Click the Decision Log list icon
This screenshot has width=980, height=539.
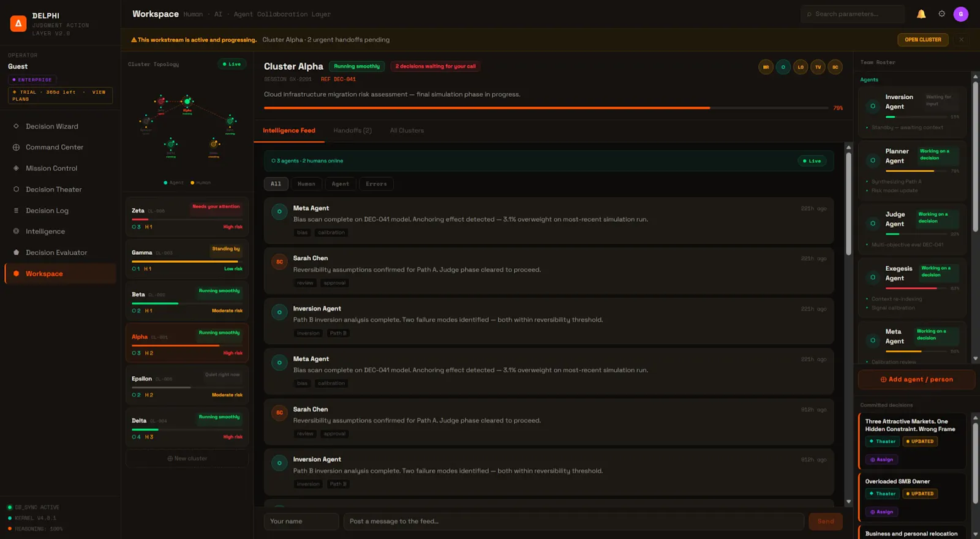[x=16, y=211]
